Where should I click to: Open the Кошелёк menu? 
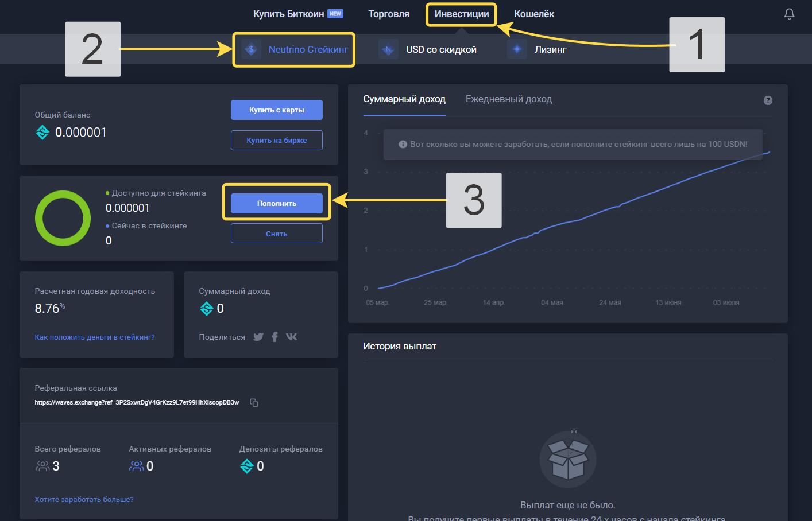pos(534,14)
